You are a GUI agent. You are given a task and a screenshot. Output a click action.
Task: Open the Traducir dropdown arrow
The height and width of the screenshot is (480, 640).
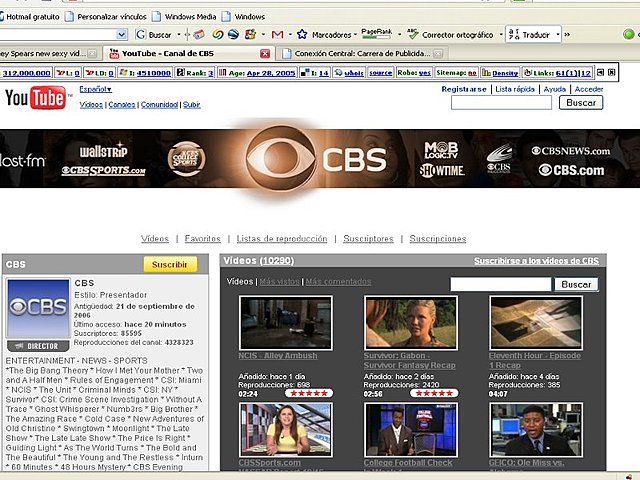tap(558, 35)
